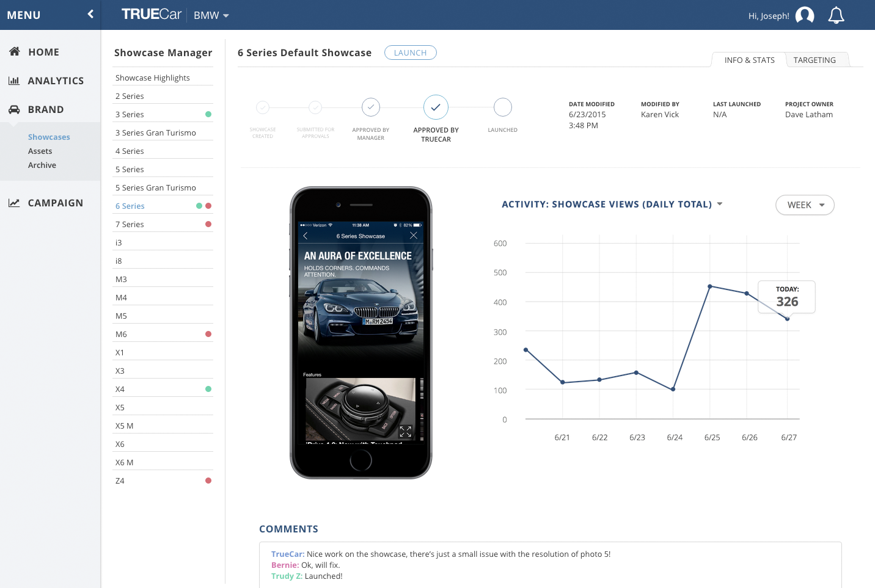
Task: Select M5 in the showcase list
Action: coord(164,316)
